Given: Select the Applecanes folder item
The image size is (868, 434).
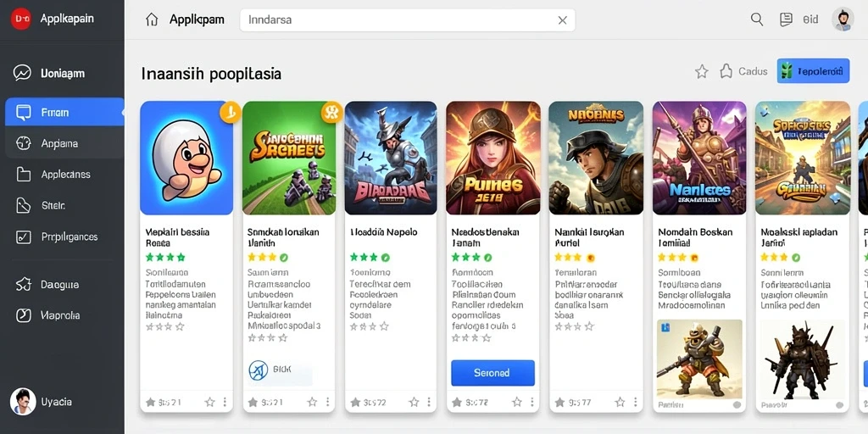Looking at the screenshot, I should click(62, 175).
